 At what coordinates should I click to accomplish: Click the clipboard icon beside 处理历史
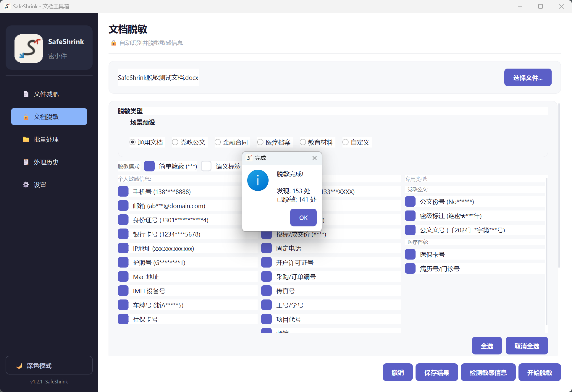click(x=26, y=162)
